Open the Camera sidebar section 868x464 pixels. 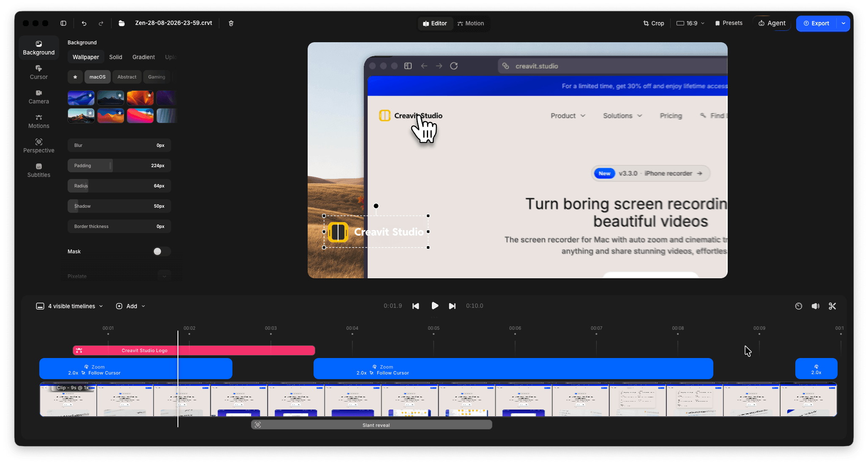click(x=39, y=97)
